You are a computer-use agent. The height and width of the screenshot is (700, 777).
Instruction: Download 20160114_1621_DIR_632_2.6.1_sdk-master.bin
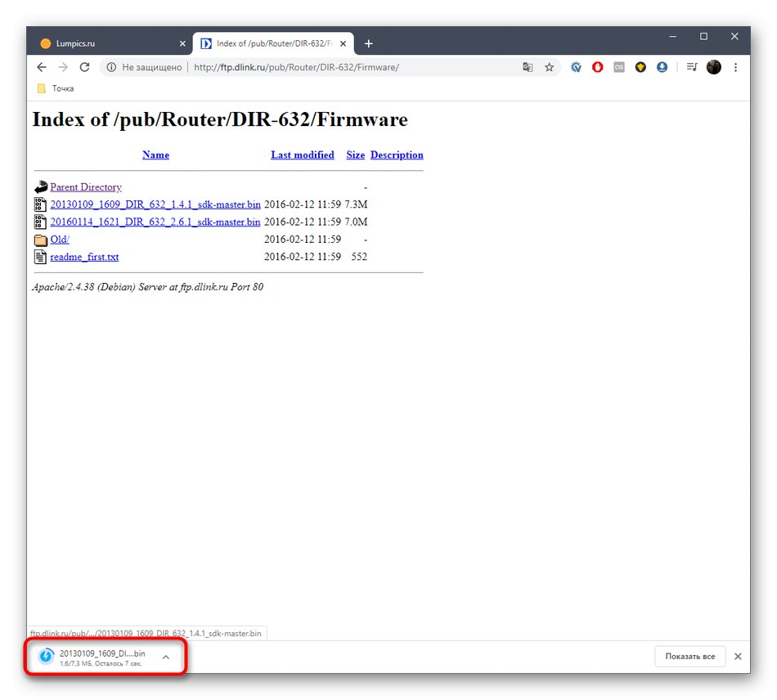(155, 222)
